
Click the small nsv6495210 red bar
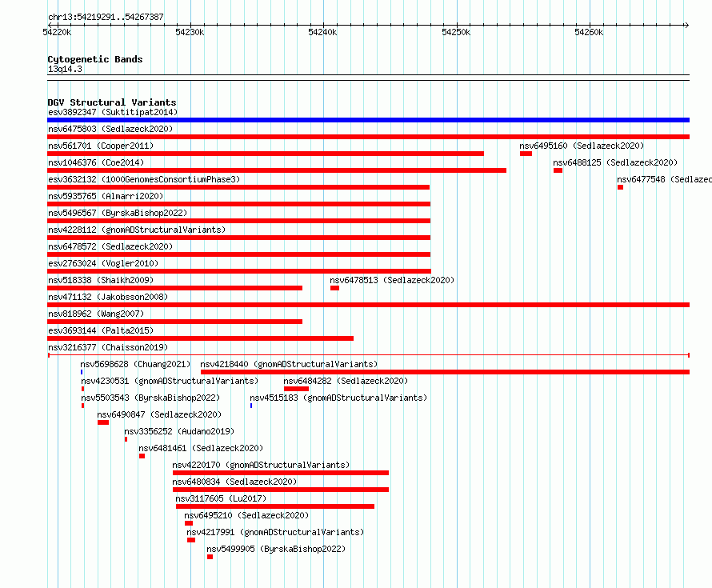click(189, 523)
